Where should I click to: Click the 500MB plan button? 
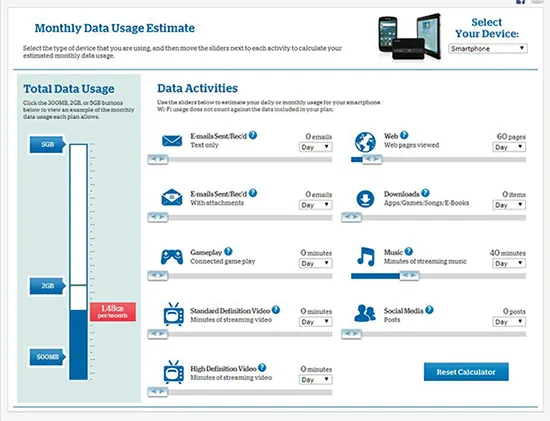click(48, 357)
